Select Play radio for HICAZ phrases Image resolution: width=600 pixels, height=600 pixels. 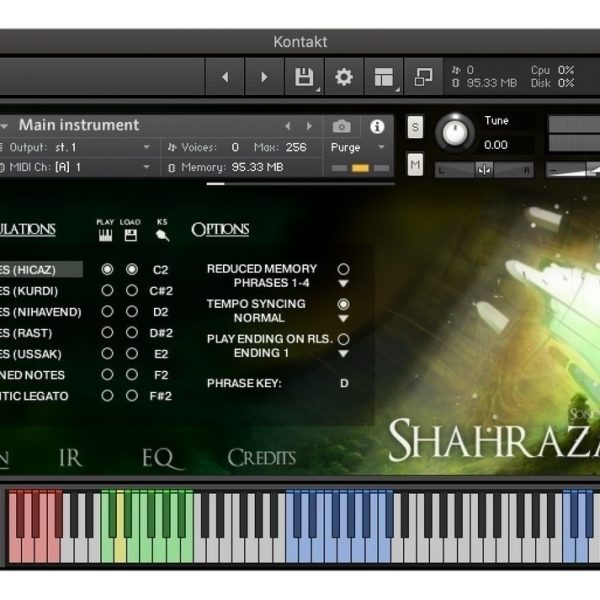(x=107, y=269)
